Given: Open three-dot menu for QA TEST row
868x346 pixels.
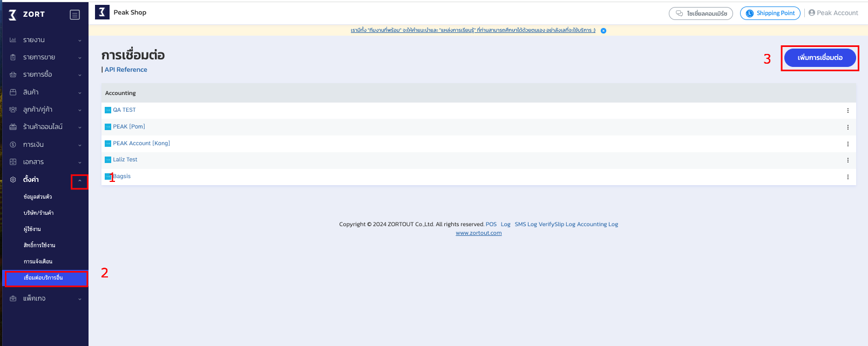Looking at the screenshot, I should click(847, 111).
